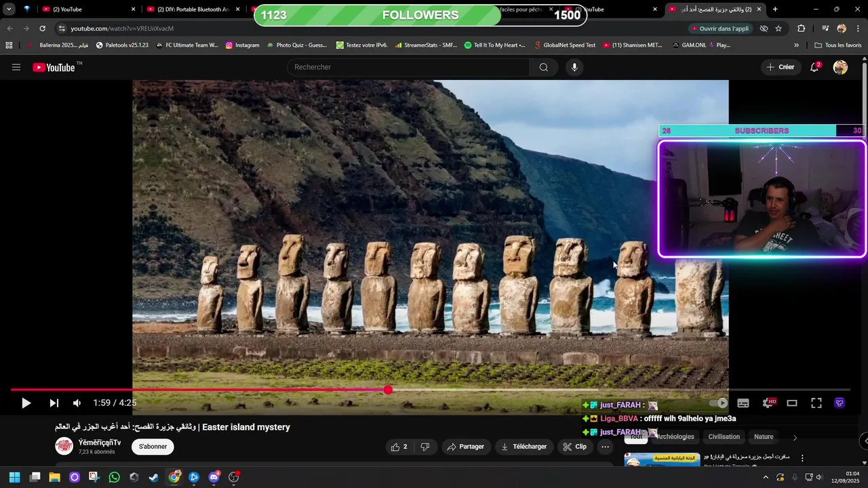868x488 pixels.
Task: Open the YouTube guide hamburger menu
Action: click(16, 67)
